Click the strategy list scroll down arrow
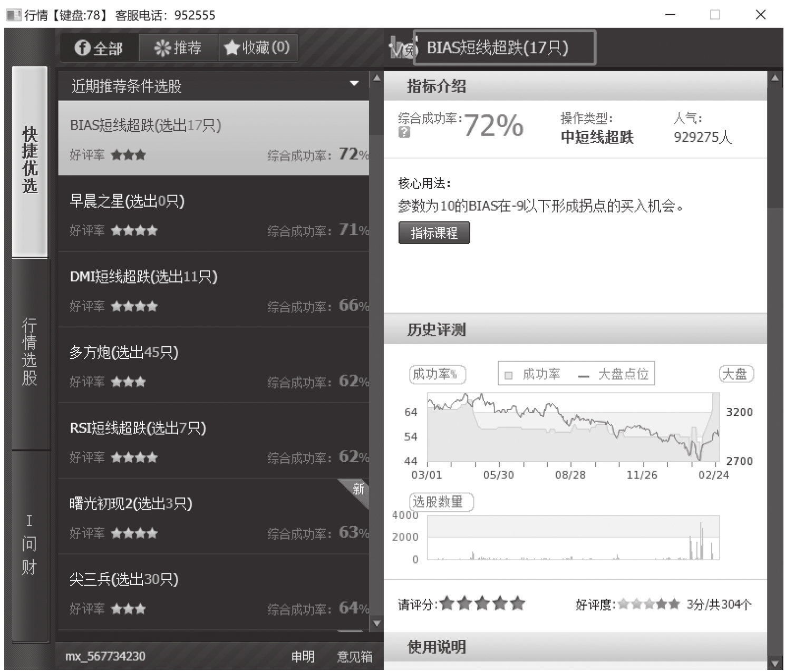785x672 pixels. (x=376, y=623)
